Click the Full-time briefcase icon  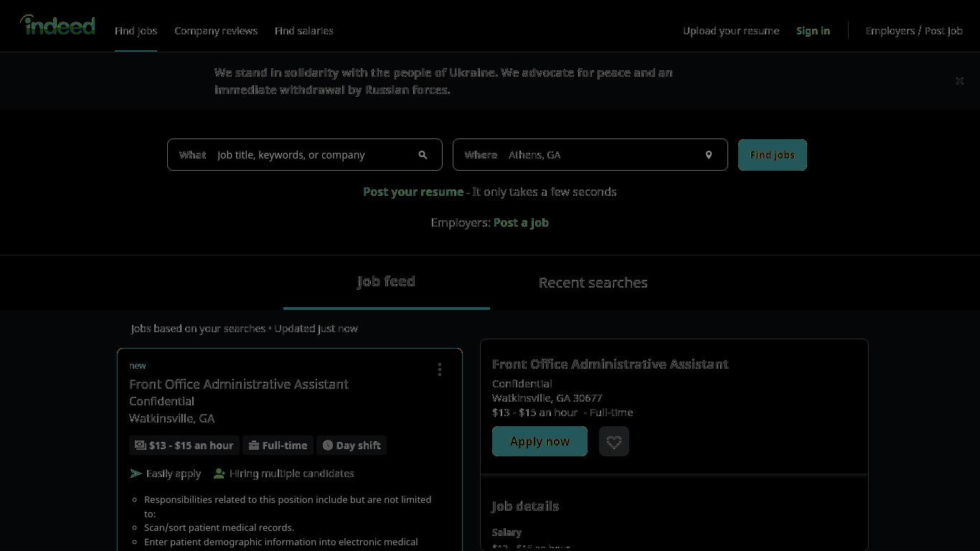[x=254, y=446]
